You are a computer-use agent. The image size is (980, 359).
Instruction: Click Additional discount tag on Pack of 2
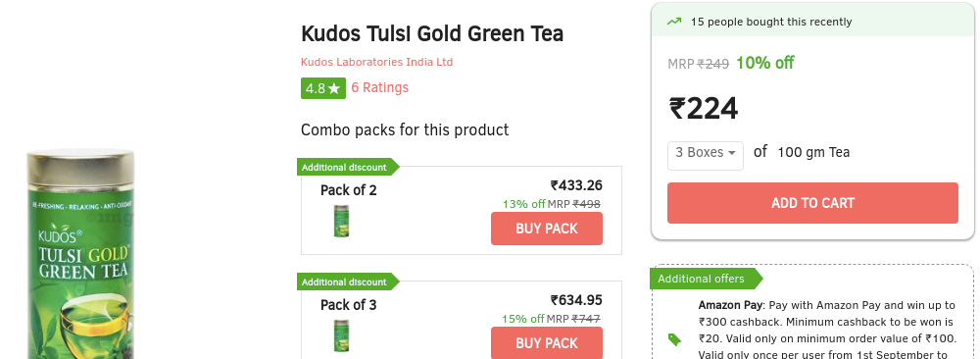pos(348,167)
